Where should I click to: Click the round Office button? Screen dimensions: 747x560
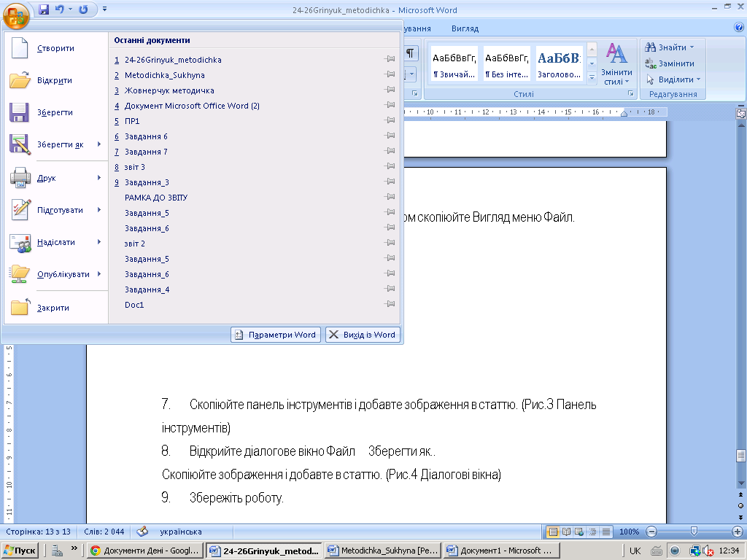tap(16, 15)
